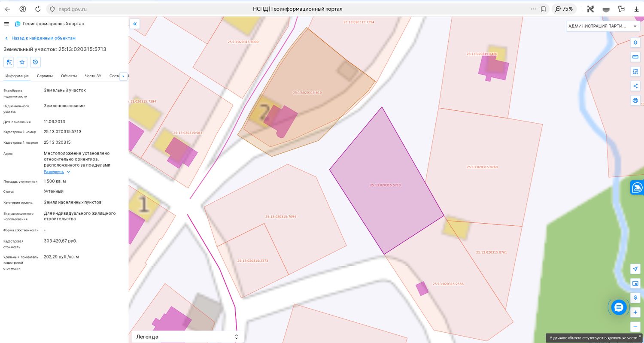Open the address bar three-dots menu
644x343 pixels.
click(534, 9)
